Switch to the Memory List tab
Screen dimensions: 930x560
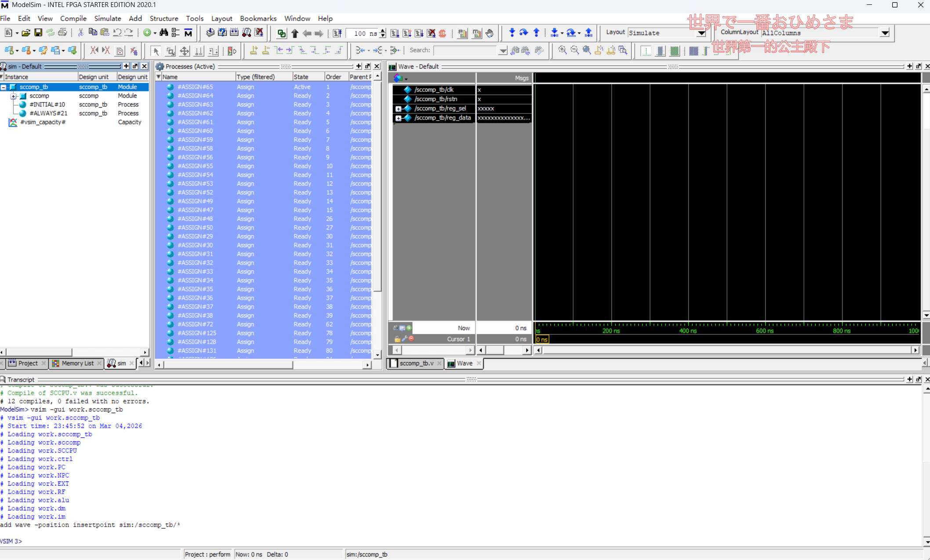coord(77,363)
